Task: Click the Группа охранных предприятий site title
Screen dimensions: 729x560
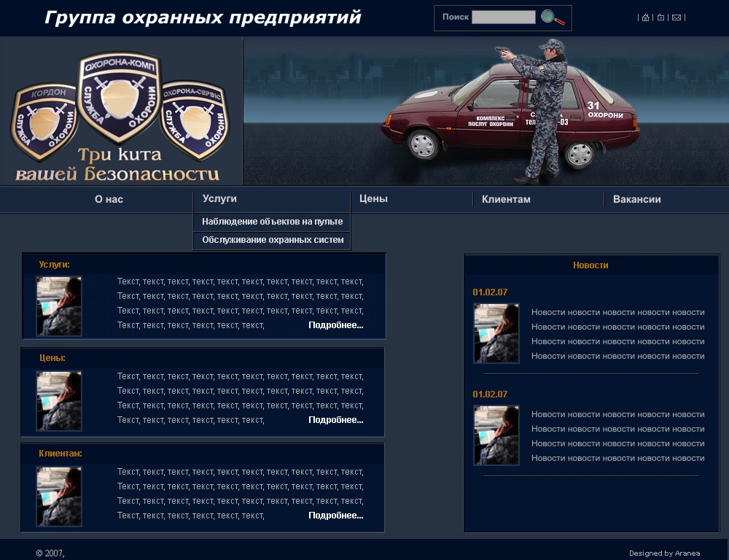Action: click(x=203, y=17)
